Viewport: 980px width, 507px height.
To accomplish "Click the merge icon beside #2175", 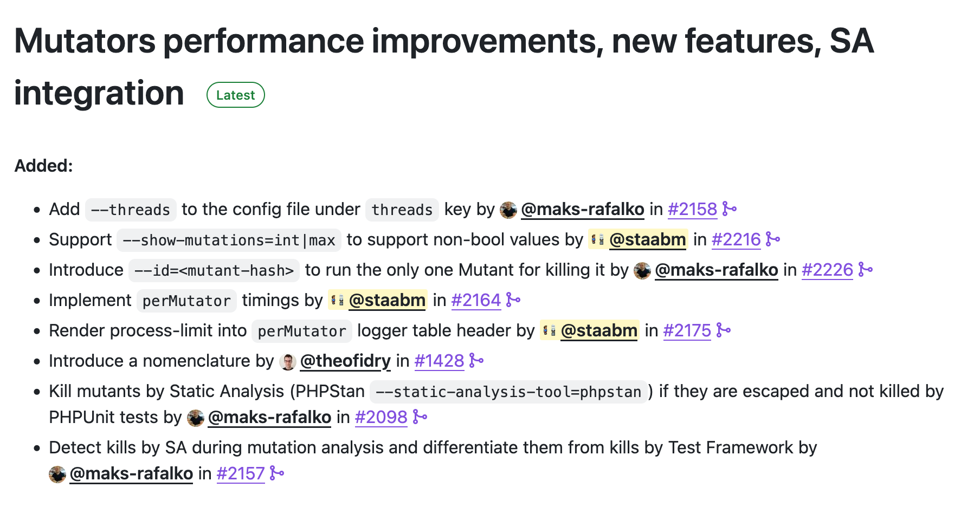I will [x=724, y=330].
